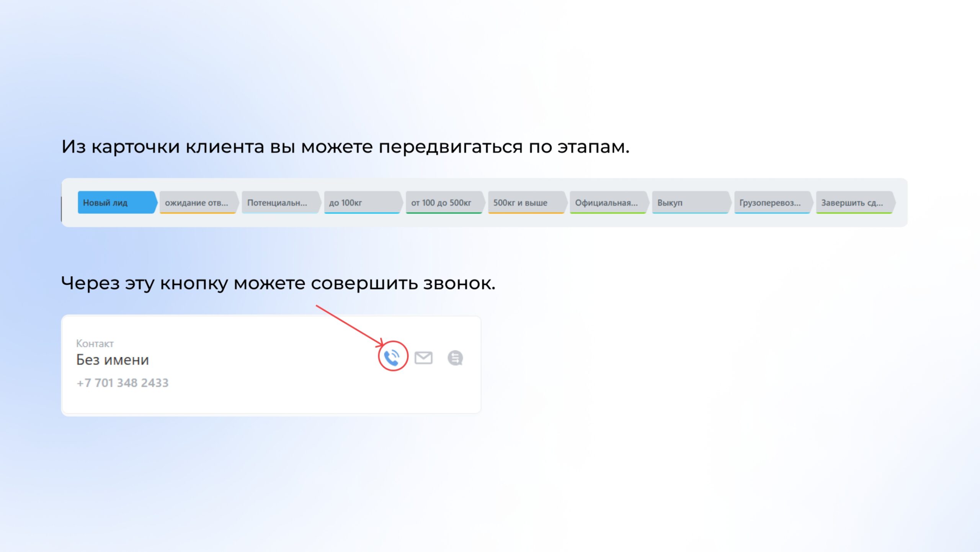The width and height of the screenshot is (980, 552).
Task: Click the Завершить сд... stage
Action: tap(856, 203)
